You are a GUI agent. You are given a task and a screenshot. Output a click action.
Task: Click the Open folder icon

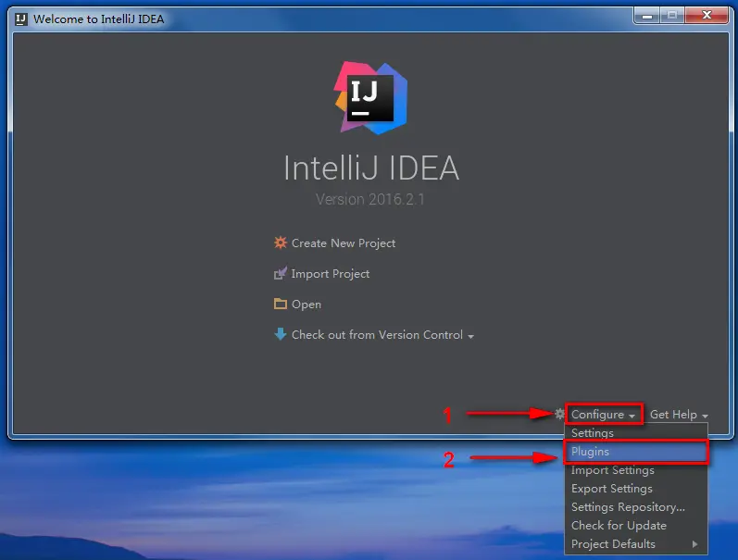(281, 304)
